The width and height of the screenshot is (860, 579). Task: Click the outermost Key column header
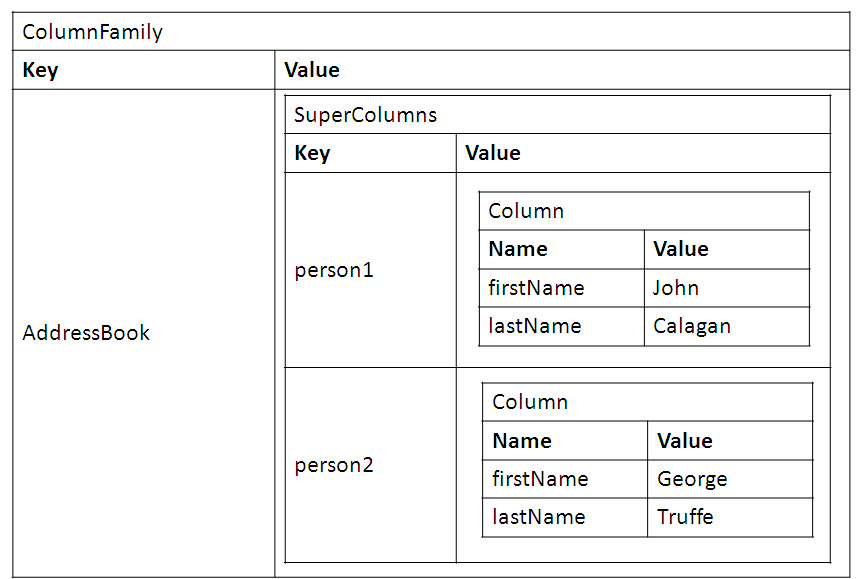pyautogui.click(x=40, y=70)
